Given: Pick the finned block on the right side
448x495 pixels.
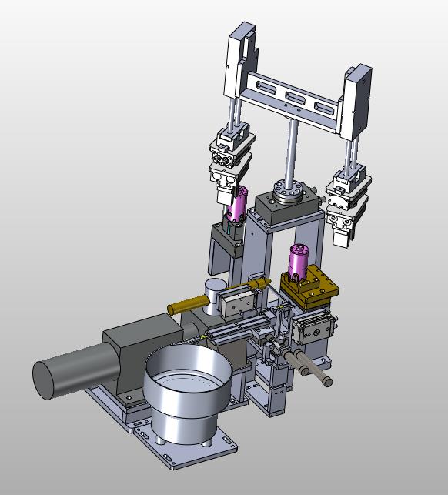Looking at the screenshot, I should 313,326.
